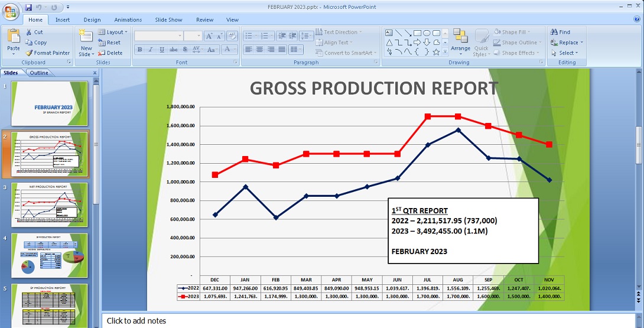Click the Find button
Screen dimensions: 644x328
[x=560, y=32]
